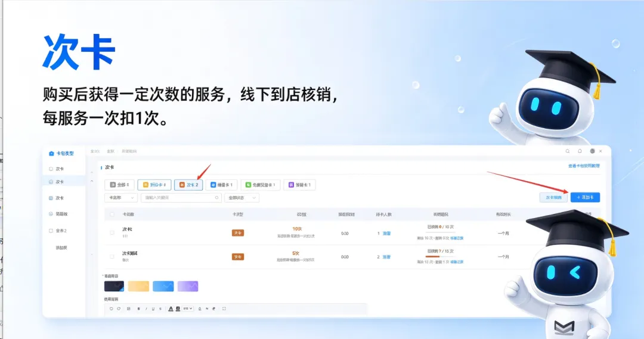Tick the select-all checkbox in the table header

pyautogui.click(x=112, y=214)
